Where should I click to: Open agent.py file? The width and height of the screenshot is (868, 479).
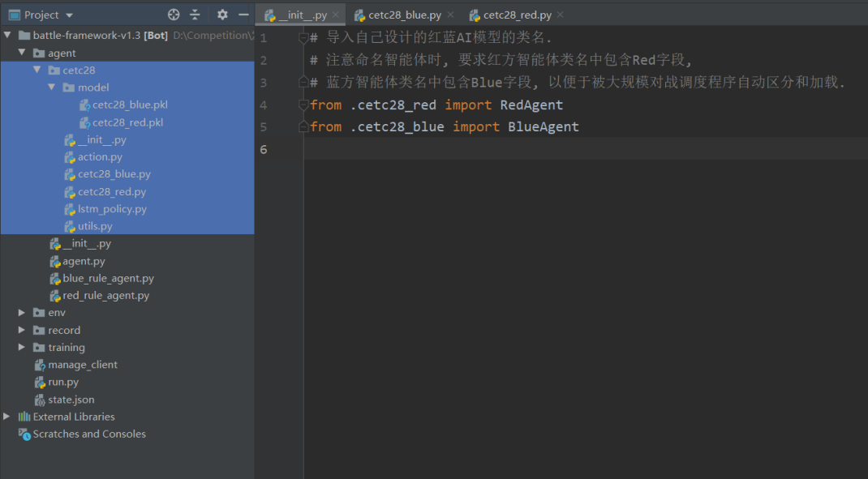[x=84, y=261]
